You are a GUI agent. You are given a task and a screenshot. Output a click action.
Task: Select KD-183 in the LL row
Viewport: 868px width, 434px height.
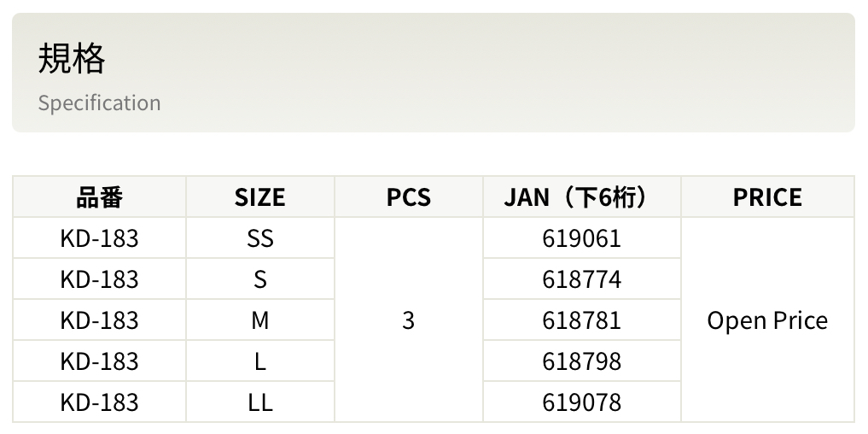coord(99,402)
